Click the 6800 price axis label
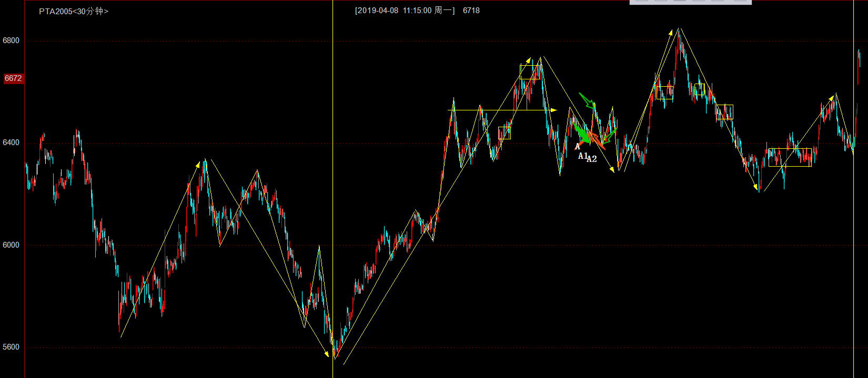868x378 pixels. pyautogui.click(x=11, y=40)
